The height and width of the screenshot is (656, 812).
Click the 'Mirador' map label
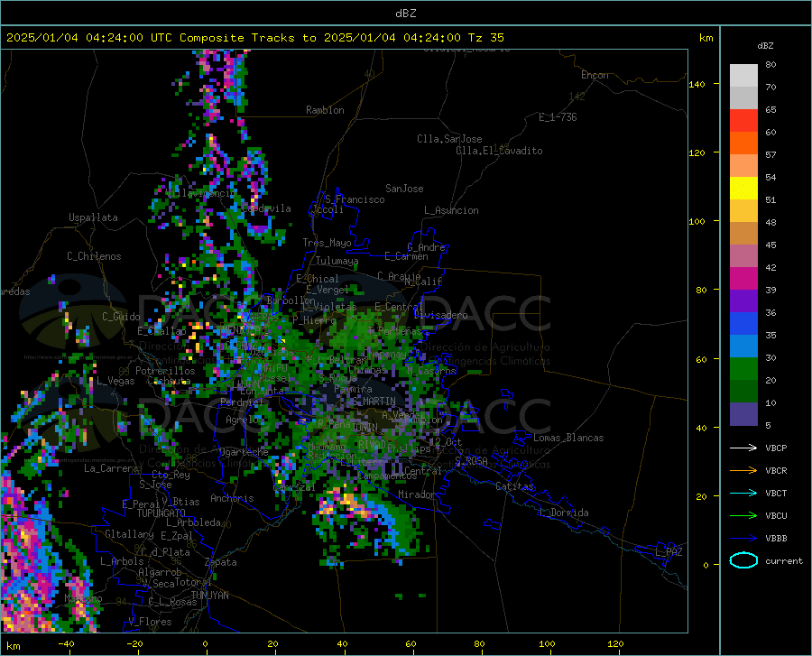click(417, 494)
